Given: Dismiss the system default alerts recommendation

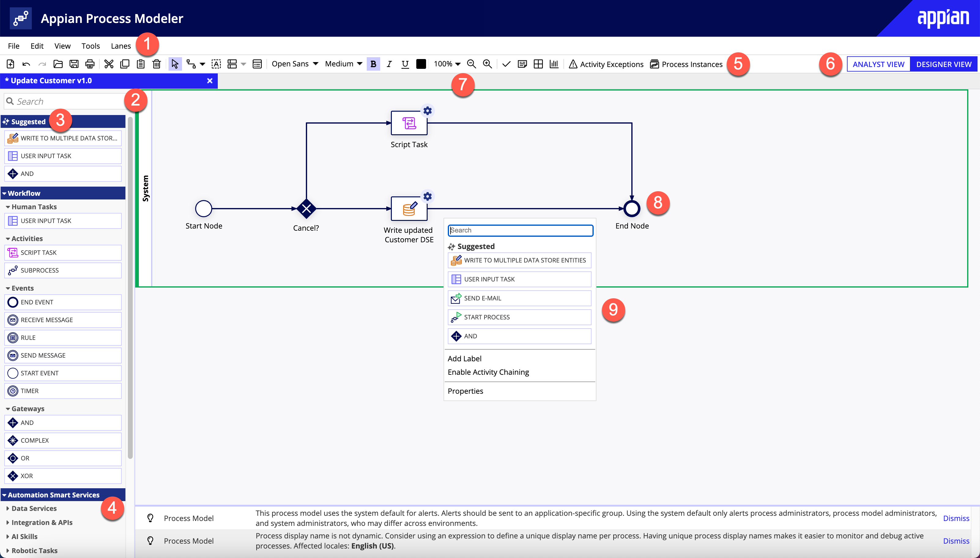Looking at the screenshot, I should point(956,518).
